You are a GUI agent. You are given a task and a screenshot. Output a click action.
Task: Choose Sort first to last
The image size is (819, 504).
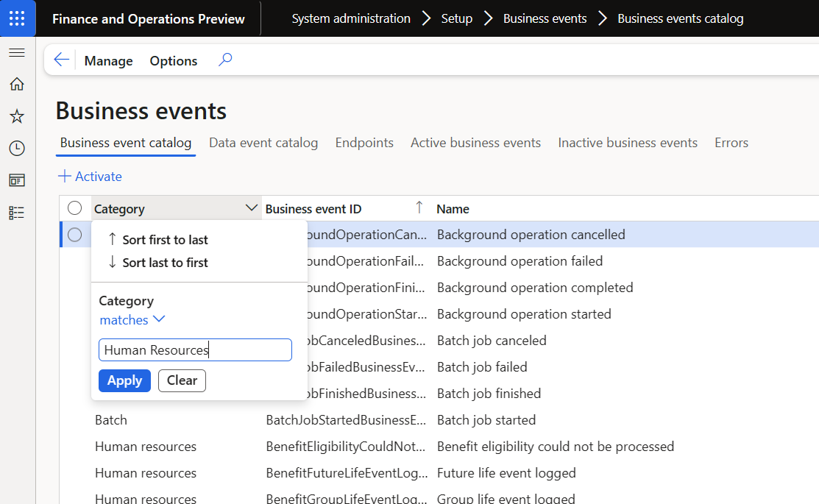click(x=165, y=240)
